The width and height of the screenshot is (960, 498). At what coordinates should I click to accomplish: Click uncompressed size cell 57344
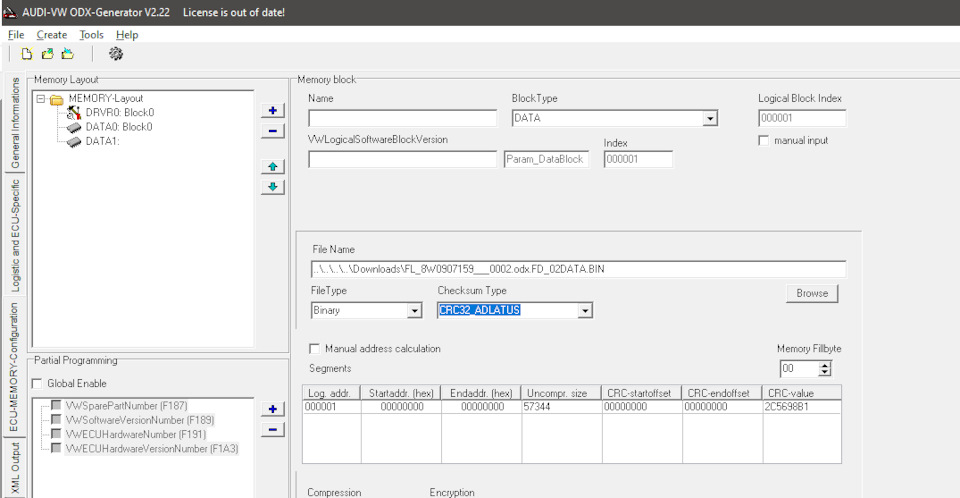click(561, 407)
